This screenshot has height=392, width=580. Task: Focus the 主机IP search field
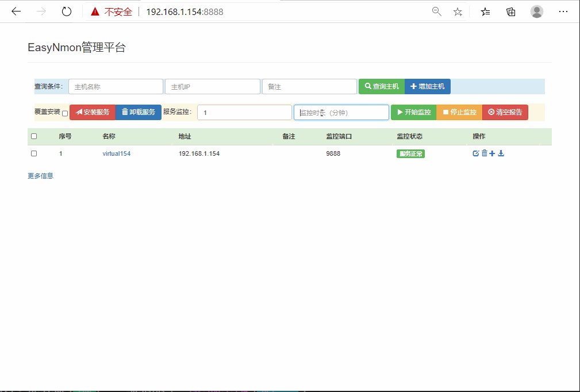point(213,87)
